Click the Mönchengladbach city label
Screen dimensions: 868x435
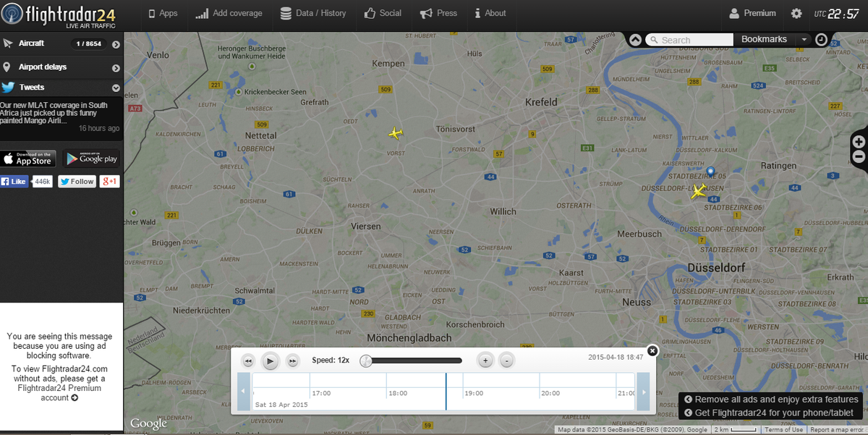click(409, 338)
